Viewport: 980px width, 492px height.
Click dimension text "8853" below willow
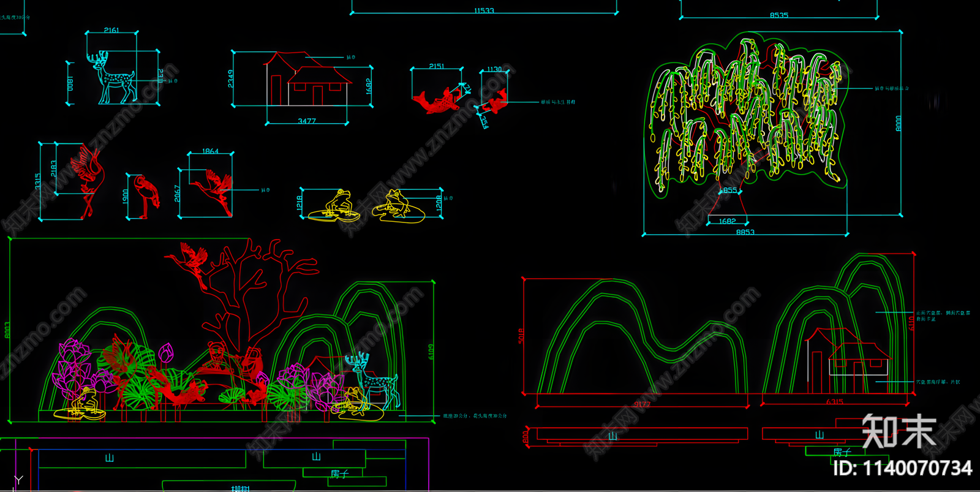745,232
